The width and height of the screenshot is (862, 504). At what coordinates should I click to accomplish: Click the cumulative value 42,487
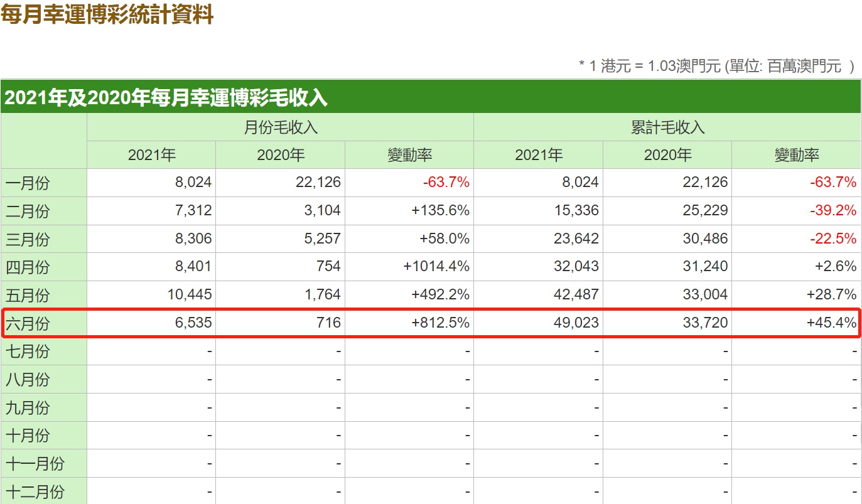click(x=577, y=294)
